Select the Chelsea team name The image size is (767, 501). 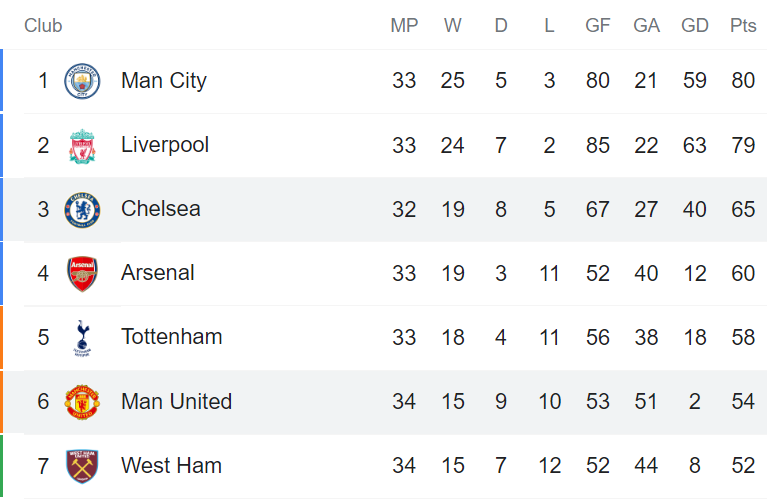point(161,209)
